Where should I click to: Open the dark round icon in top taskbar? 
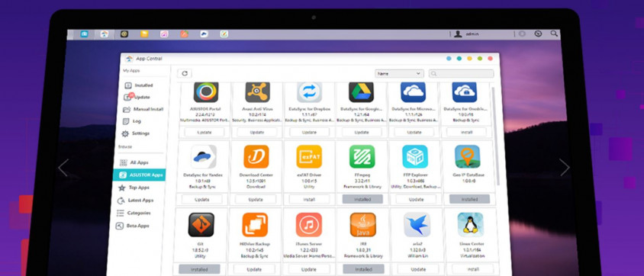[124, 34]
